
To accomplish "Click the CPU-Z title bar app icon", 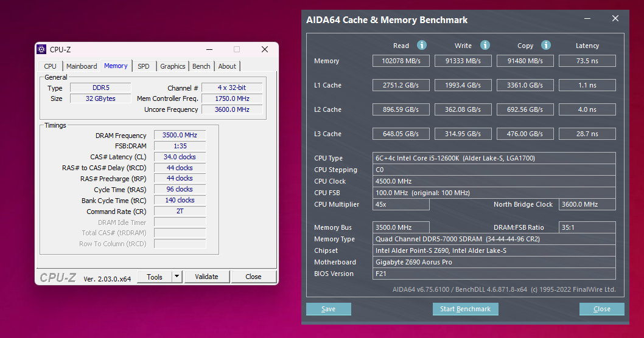I will click(x=41, y=49).
